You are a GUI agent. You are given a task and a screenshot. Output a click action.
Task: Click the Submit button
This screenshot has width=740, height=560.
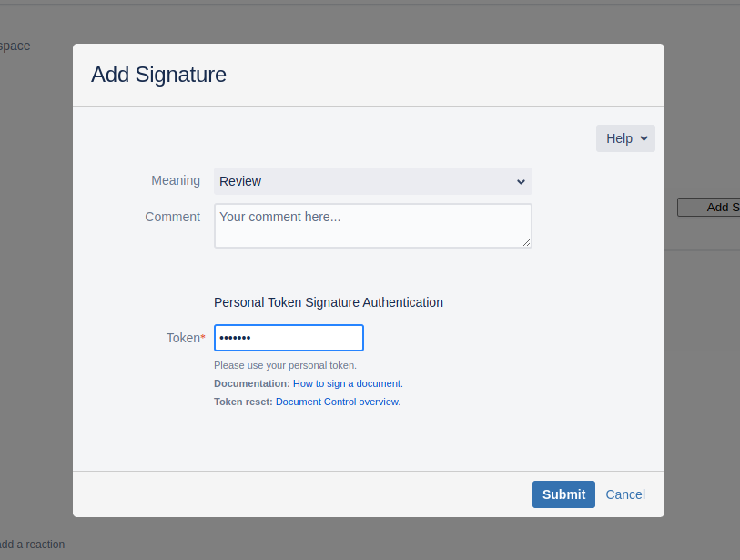point(563,494)
